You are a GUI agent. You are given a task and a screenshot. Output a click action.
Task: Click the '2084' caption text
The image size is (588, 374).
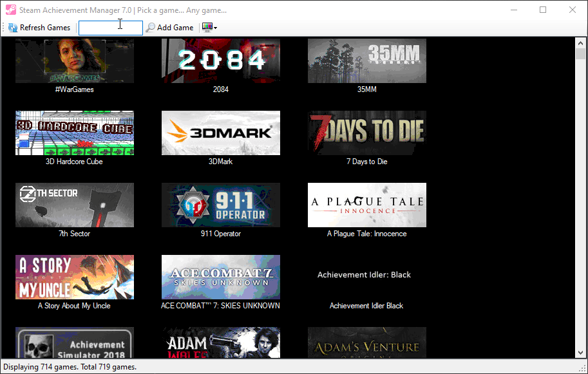221,89
